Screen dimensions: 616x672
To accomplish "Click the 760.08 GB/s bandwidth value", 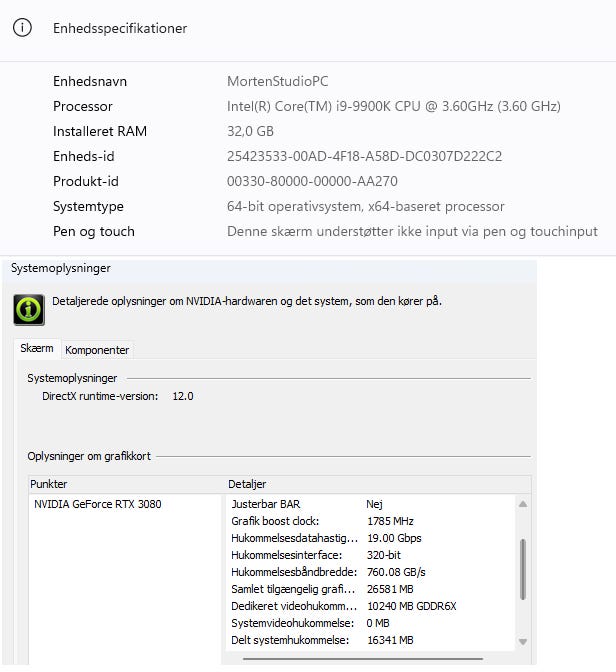I will pyautogui.click(x=396, y=572).
